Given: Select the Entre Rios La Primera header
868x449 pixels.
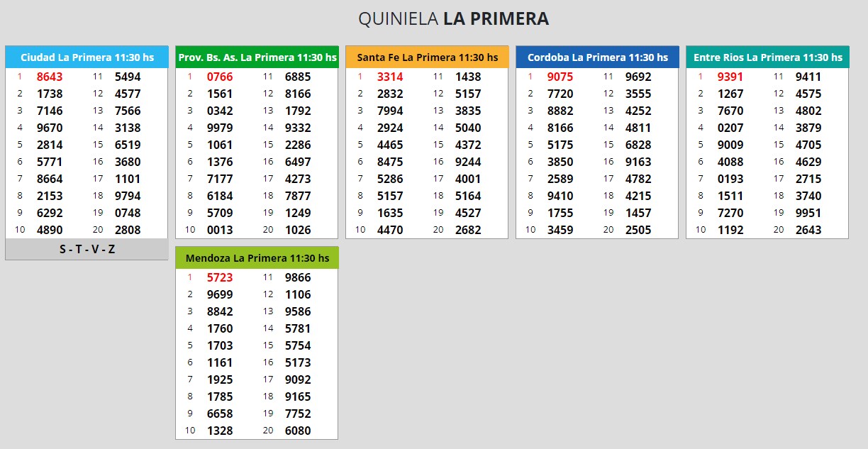Looking at the screenshot, I should tap(767, 57).
